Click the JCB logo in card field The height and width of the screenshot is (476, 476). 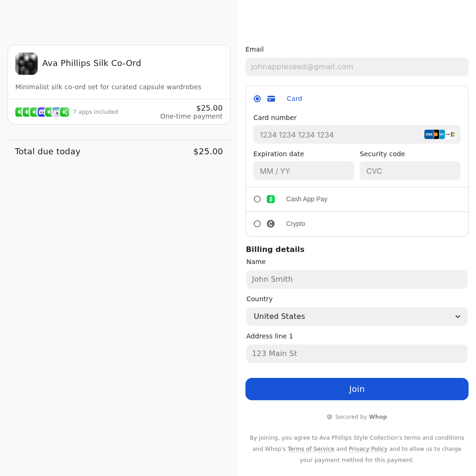tap(452, 134)
